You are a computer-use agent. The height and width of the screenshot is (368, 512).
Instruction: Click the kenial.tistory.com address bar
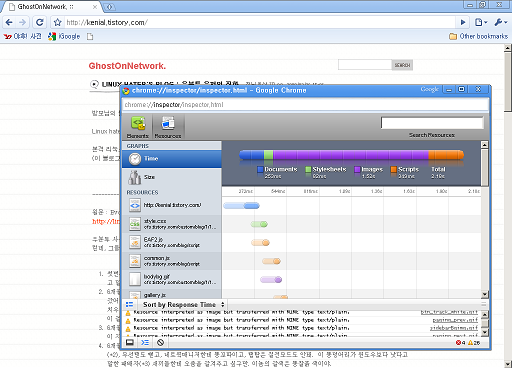[x=260, y=22]
